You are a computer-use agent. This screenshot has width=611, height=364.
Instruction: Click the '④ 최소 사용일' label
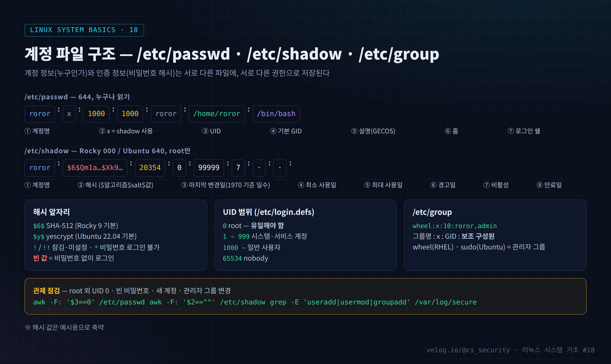click(317, 185)
